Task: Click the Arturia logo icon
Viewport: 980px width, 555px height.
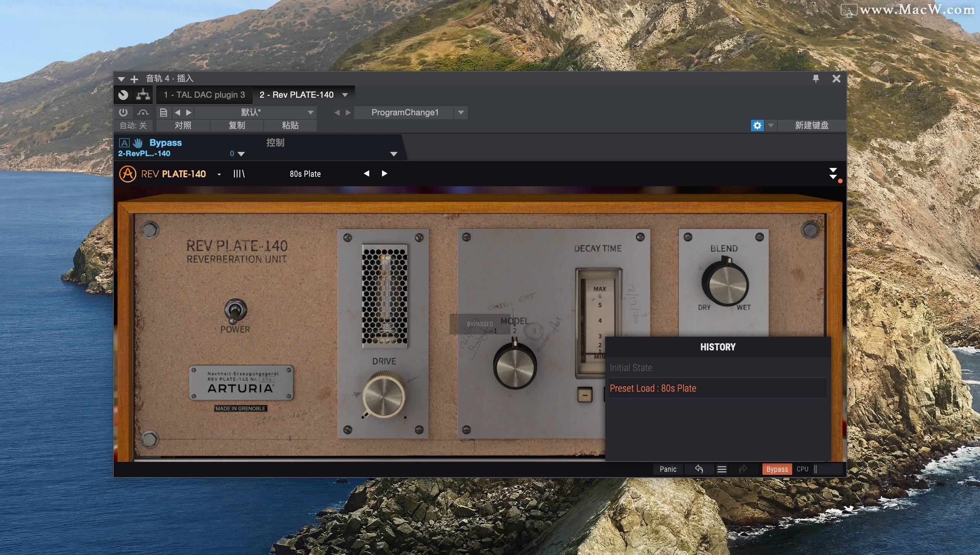Action: pos(127,174)
